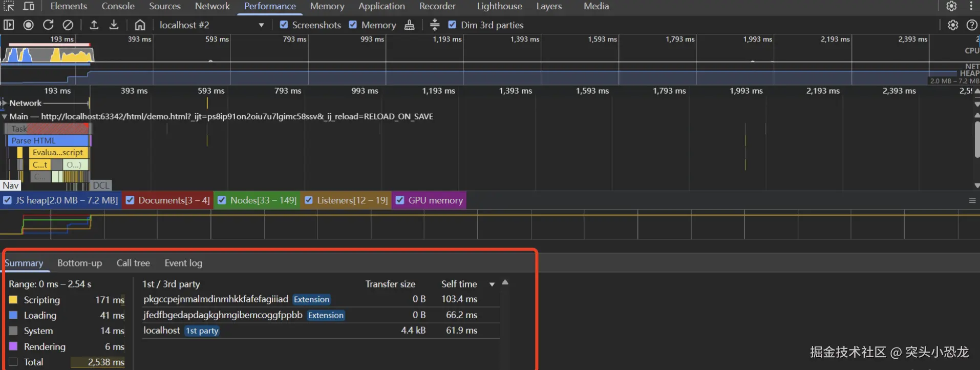This screenshot has width=980, height=370.
Task: Open the Layers tab
Action: (549, 6)
